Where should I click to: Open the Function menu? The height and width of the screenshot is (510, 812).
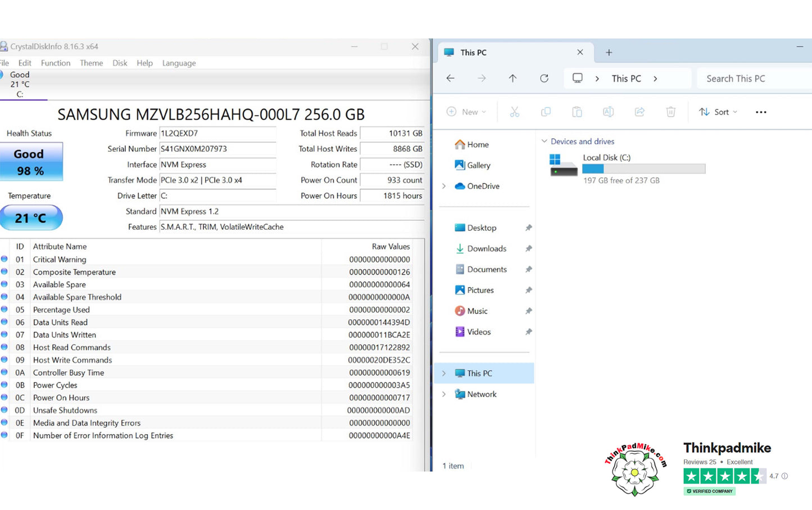pyautogui.click(x=56, y=63)
